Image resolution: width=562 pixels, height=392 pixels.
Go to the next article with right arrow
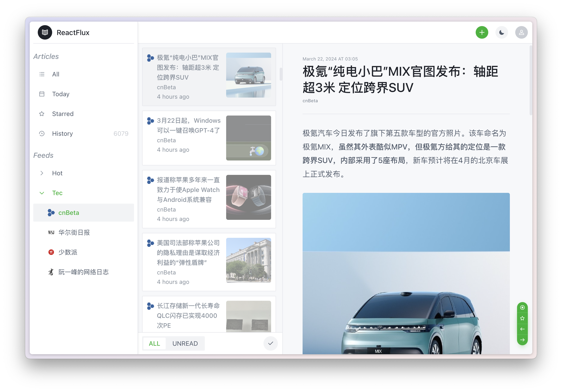click(x=522, y=340)
